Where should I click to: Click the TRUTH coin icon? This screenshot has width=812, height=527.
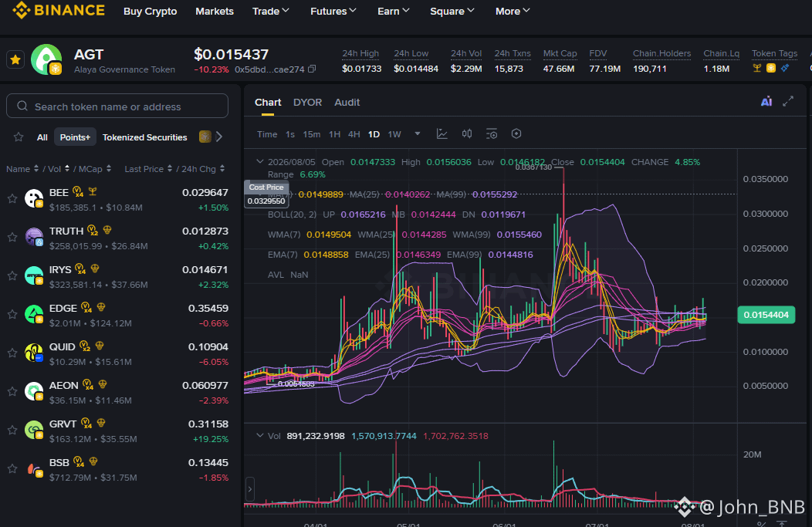34,237
